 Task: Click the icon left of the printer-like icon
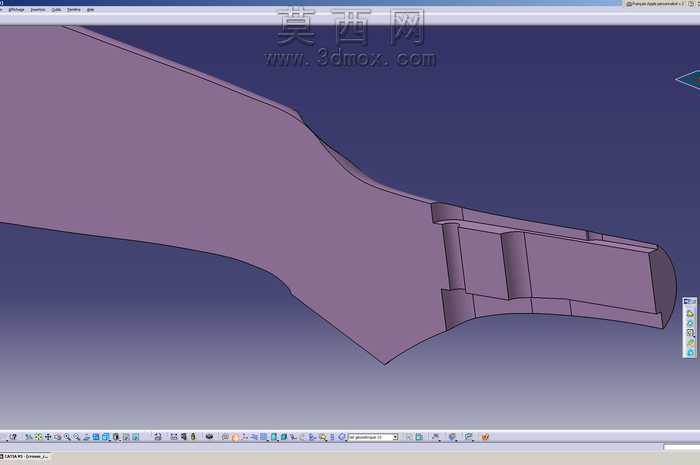point(157,437)
